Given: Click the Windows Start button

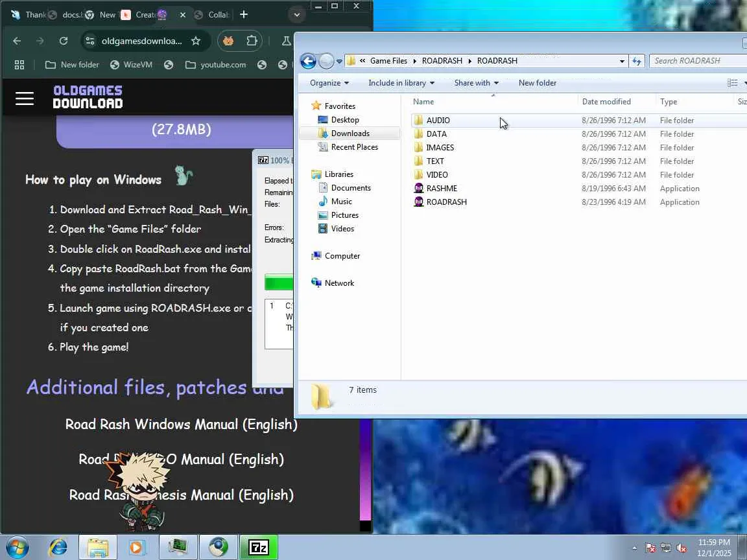Looking at the screenshot, I should click(17, 548).
